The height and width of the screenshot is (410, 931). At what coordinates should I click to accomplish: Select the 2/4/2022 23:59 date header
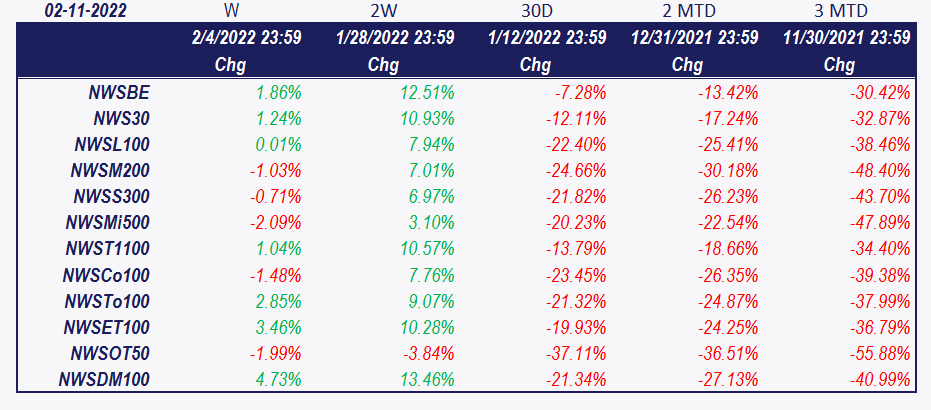coord(246,38)
